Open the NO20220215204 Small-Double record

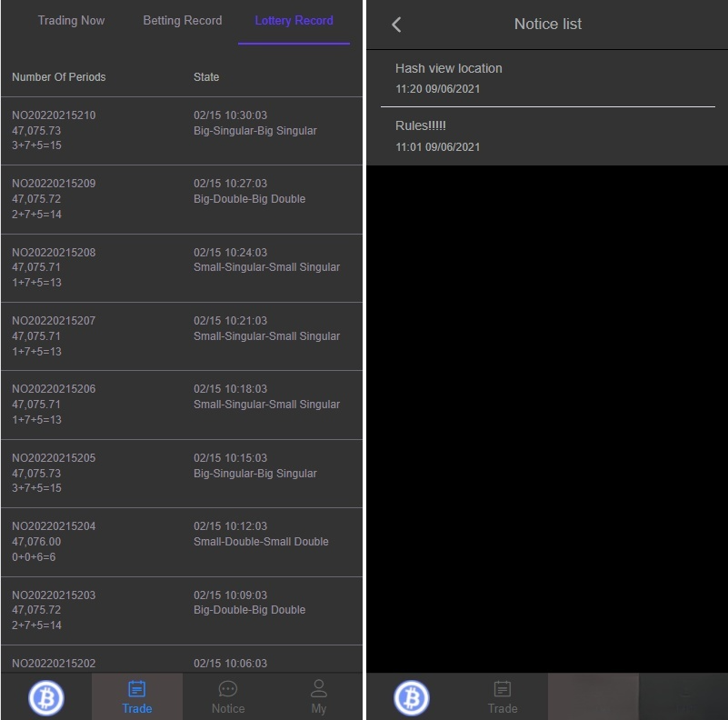[x=181, y=542]
